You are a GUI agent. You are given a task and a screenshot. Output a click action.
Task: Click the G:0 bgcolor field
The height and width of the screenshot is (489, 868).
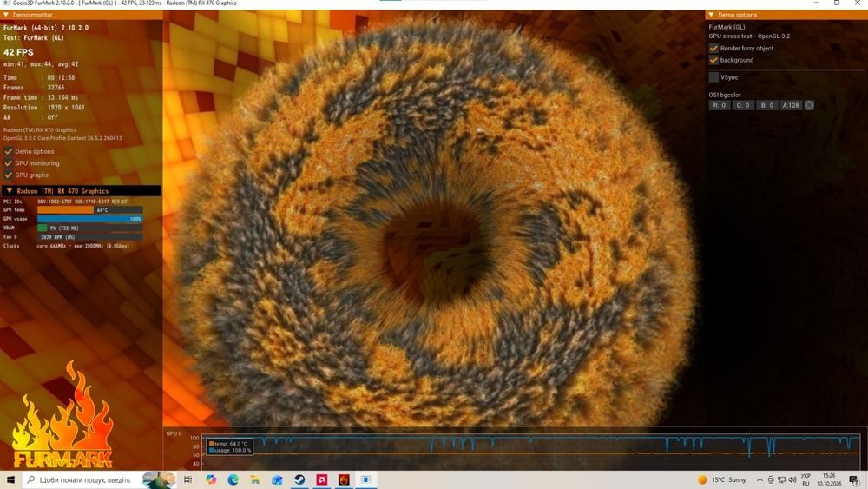tap(743, 105)
